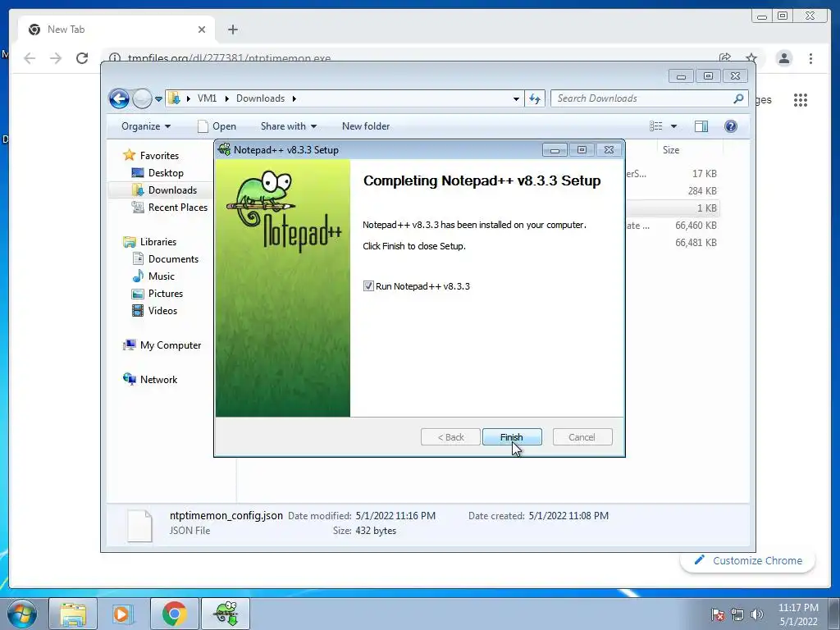Viewport: 840px width, 630px height.
Task: Select Downloads under Favorites
Action: pos(172,190)
